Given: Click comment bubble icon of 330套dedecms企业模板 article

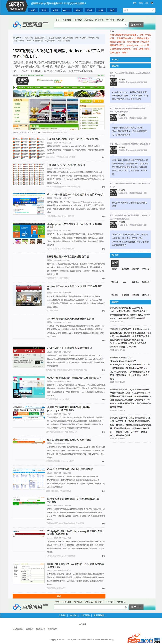Looking at the screenshot, I should (x=103, y=187).
